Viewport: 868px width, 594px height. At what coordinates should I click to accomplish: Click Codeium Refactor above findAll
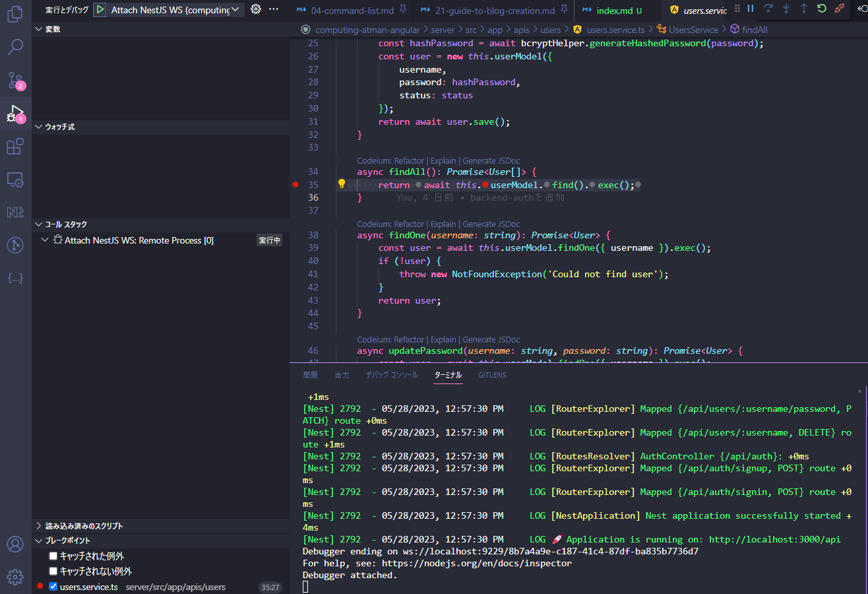(410, 160)
